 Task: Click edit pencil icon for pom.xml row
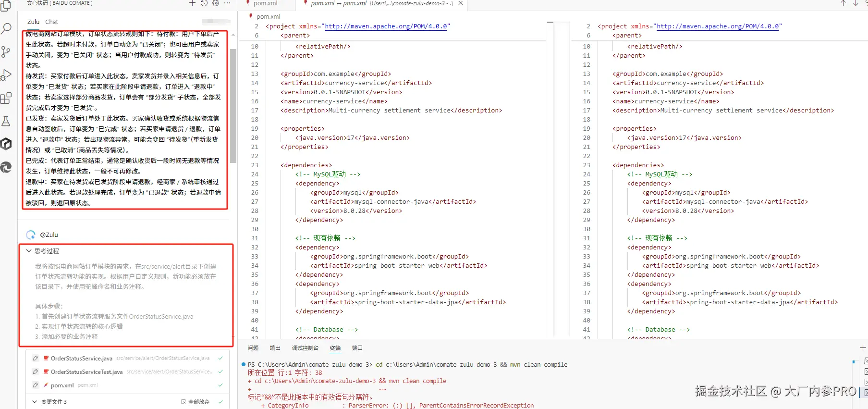click(35, 385)
